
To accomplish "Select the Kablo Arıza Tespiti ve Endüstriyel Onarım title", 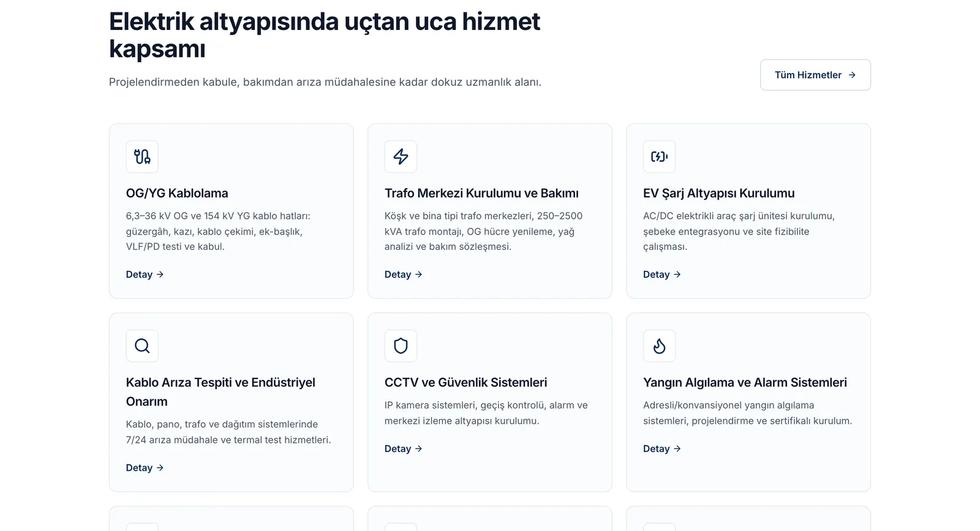I will [x=221, y=392].
